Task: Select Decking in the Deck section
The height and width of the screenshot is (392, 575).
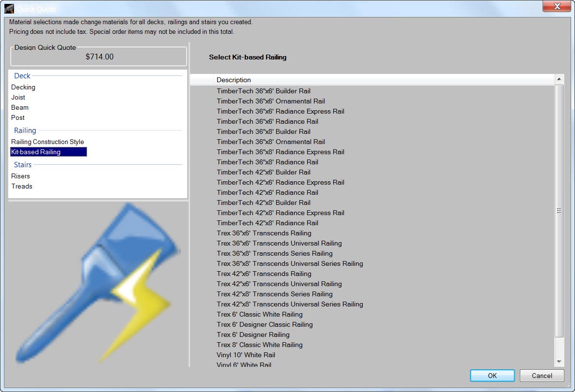Action: 23,87
